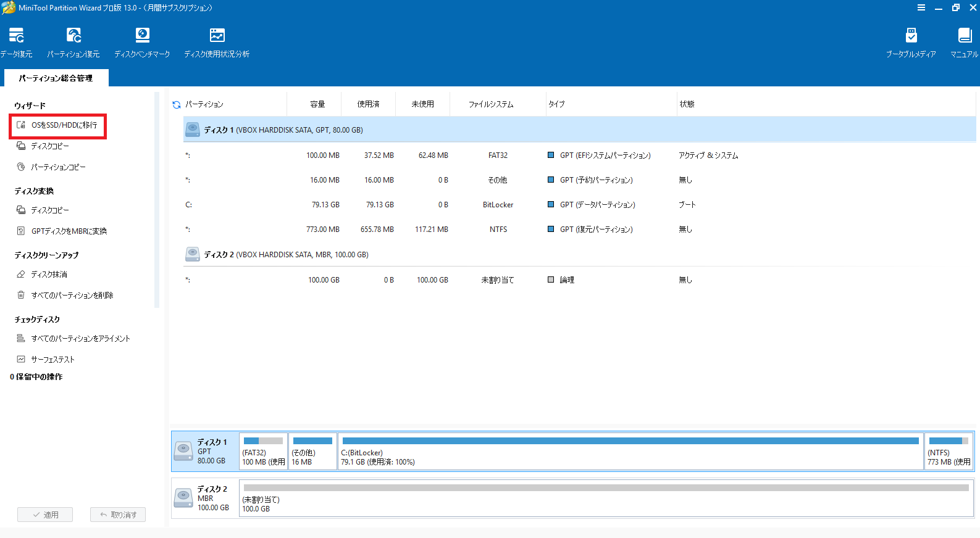Select (FAT32) 100 MB block in disk map
Screen dimensions: 980x538
pos(264,452)
